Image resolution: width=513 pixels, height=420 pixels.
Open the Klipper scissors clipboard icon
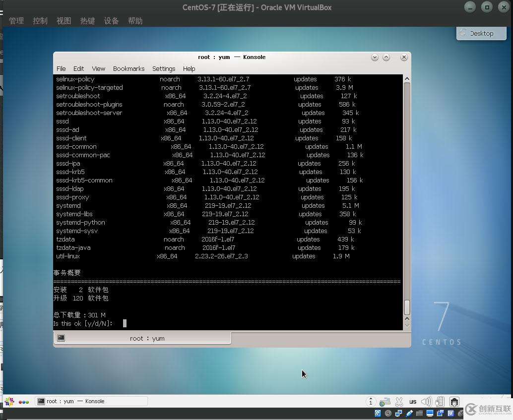pos(399,402)
